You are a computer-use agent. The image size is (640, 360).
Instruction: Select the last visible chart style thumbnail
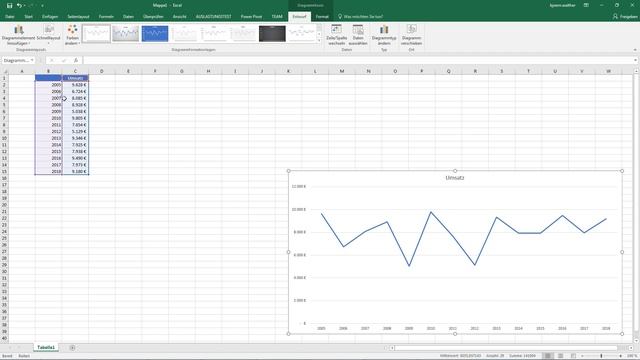pyautogui.click(x=302, y=33)
